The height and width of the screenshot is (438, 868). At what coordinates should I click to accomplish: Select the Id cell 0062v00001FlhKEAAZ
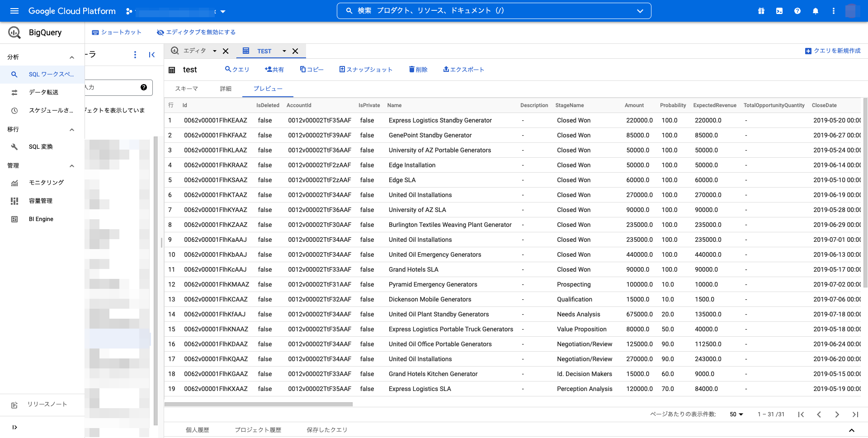coord(216,120)
